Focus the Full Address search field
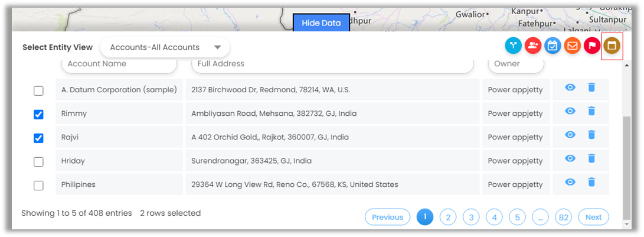 coord(332,64)
